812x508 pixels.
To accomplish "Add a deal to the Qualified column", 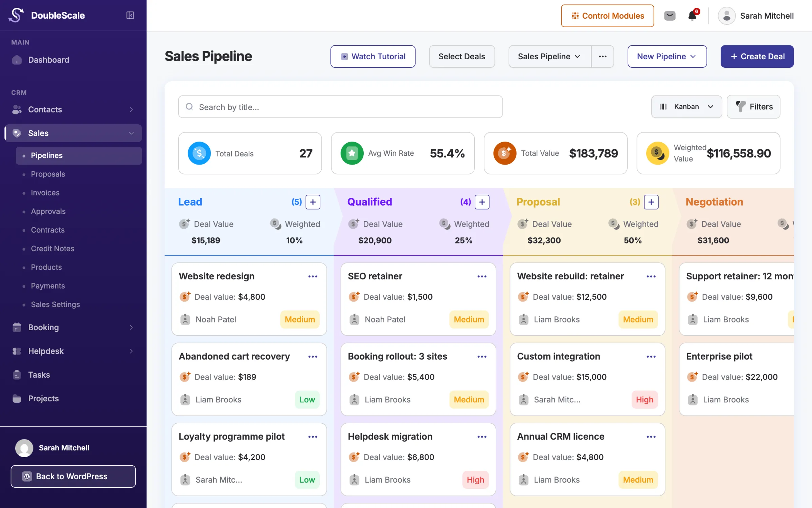I will click(x=482, y=202).
